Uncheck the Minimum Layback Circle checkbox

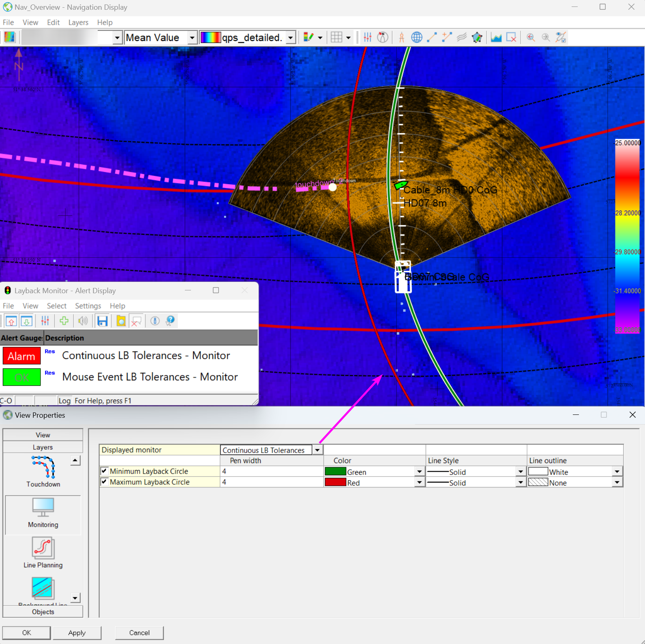104,471
